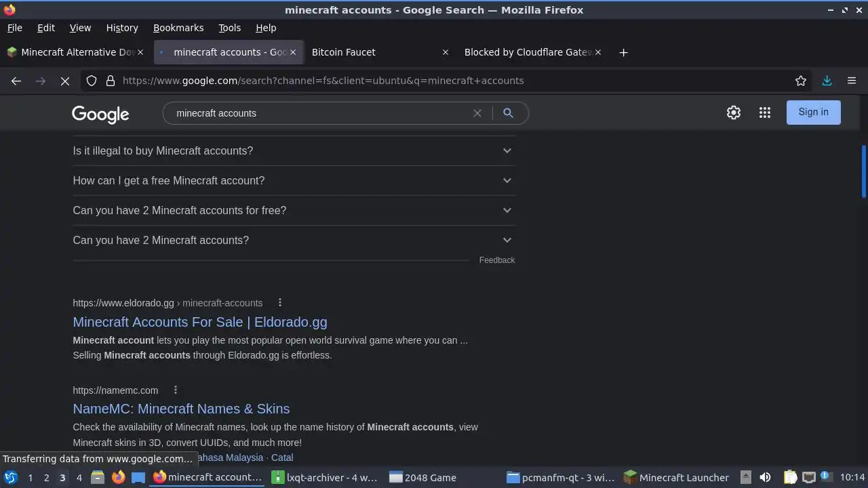The image size is (868, 488).
Task: Switch to virtual desktop 1
Action: pyautogui.click(x=30, y=477)
